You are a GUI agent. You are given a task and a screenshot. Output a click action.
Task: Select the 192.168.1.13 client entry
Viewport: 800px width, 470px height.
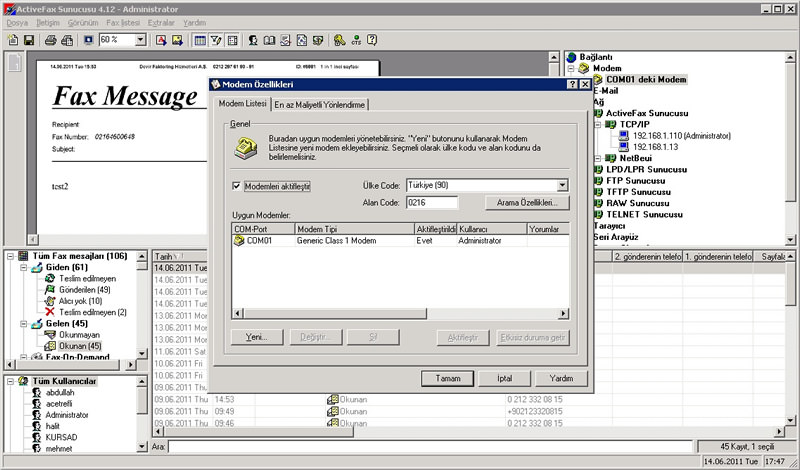click(655, 147)
